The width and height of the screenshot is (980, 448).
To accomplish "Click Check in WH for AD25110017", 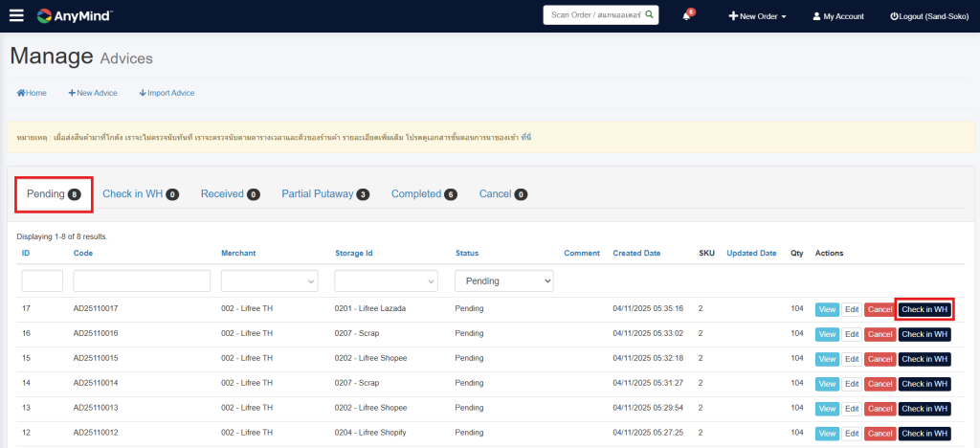I will [x=924, y=309].
